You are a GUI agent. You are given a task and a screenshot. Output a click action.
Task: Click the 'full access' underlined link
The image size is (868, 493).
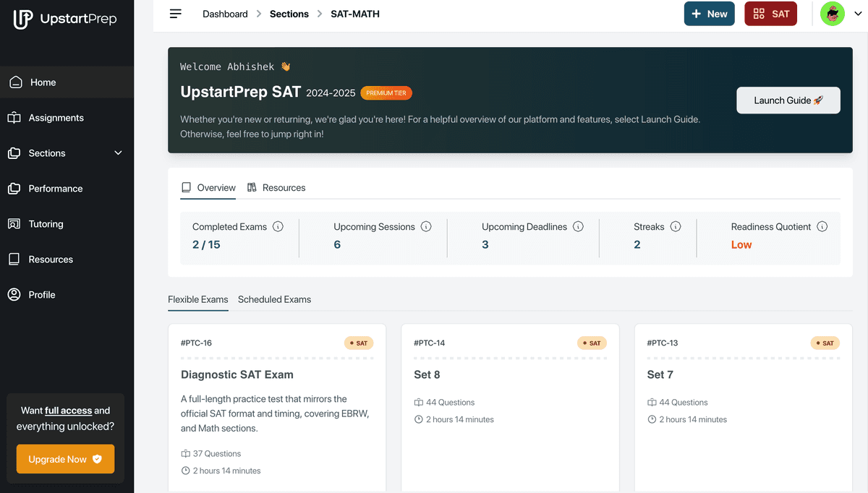pyautogui.click(x=68, y=411)
